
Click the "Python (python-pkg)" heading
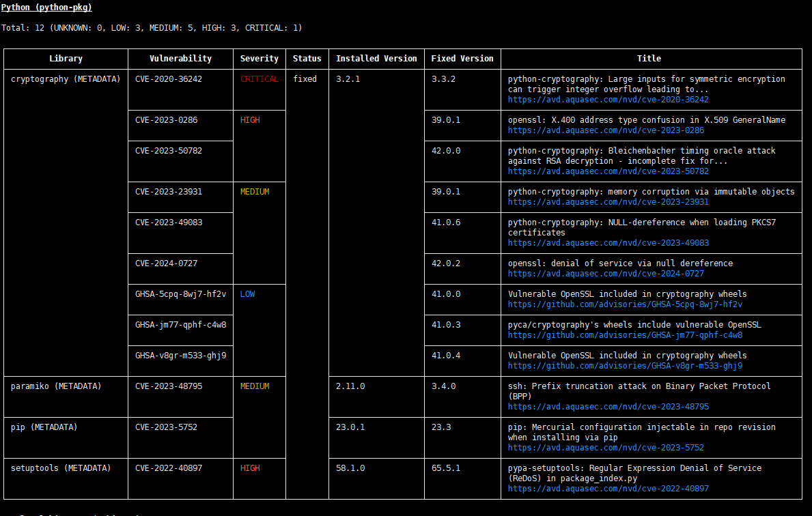click(46, 8)
